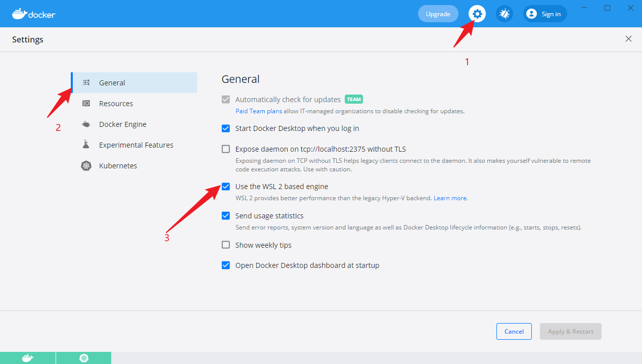Click the Docker Engine whale icon

point(86,124)
